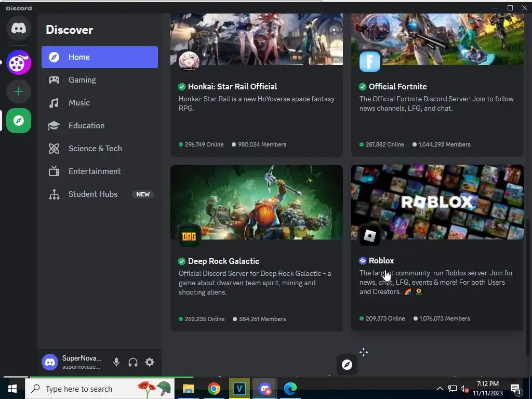Deafen with the headphones icon
This screenshot has width=532, height=399.
pos(133,362)
